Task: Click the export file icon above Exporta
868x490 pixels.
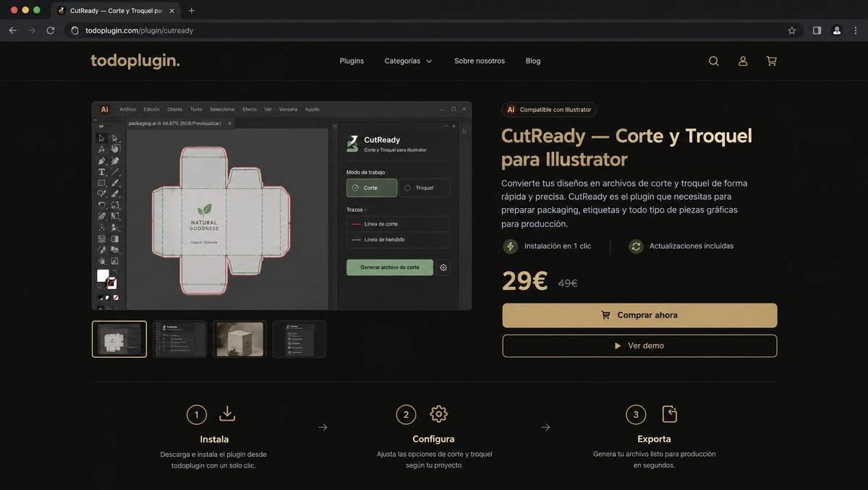Action: click(x=670, y=414)
